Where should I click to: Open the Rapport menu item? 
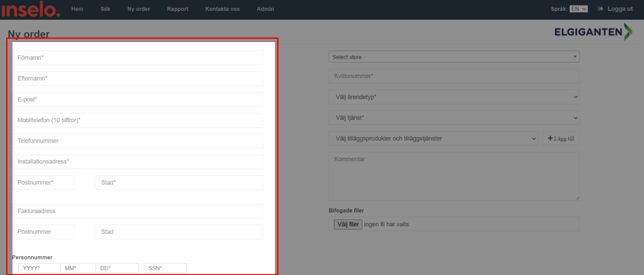pos(178,9)
